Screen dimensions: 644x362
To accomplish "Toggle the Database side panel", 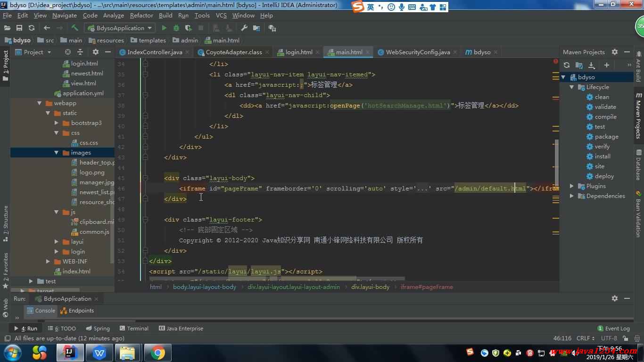I will pos(638,165).
